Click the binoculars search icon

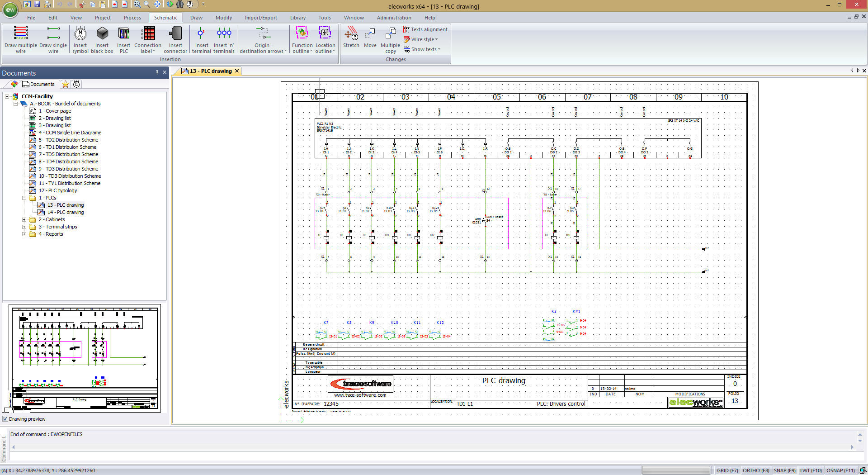(x=180, y=4)
